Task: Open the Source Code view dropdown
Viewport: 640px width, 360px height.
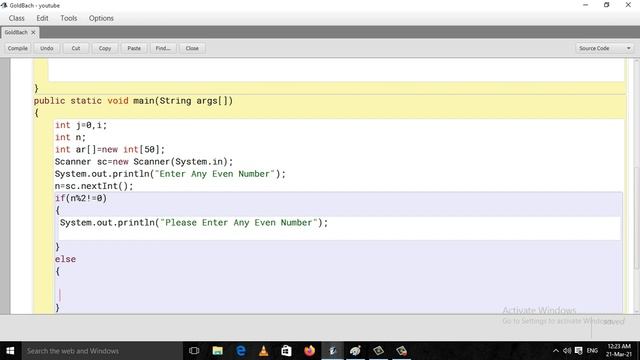Action: (604, 48)
